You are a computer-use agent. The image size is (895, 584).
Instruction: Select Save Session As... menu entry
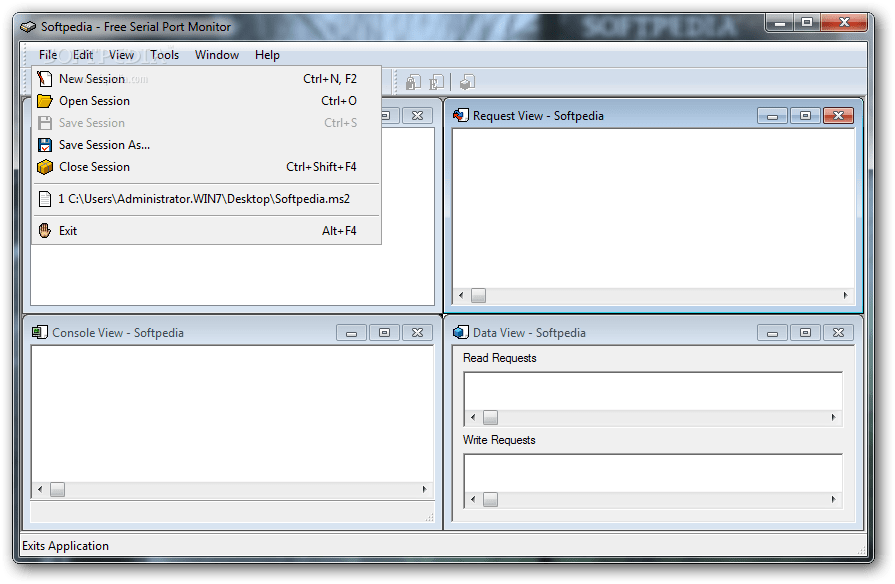[207, 145]
